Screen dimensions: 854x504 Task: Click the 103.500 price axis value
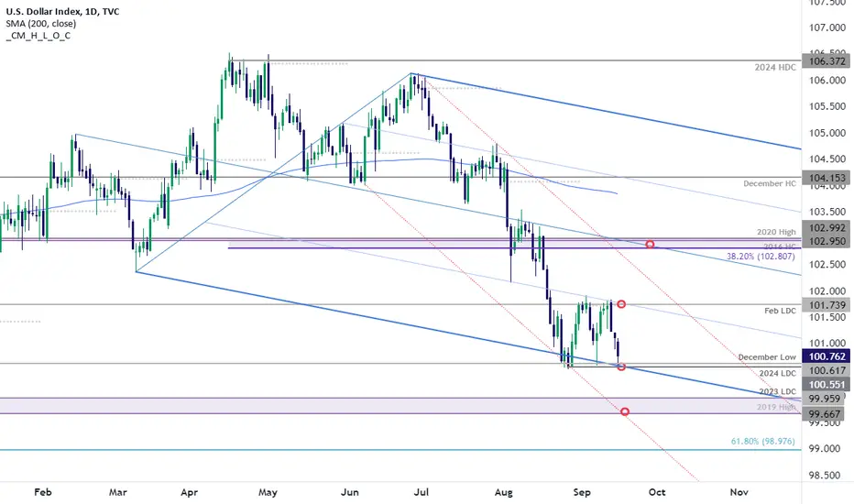[x=827, y=212]
